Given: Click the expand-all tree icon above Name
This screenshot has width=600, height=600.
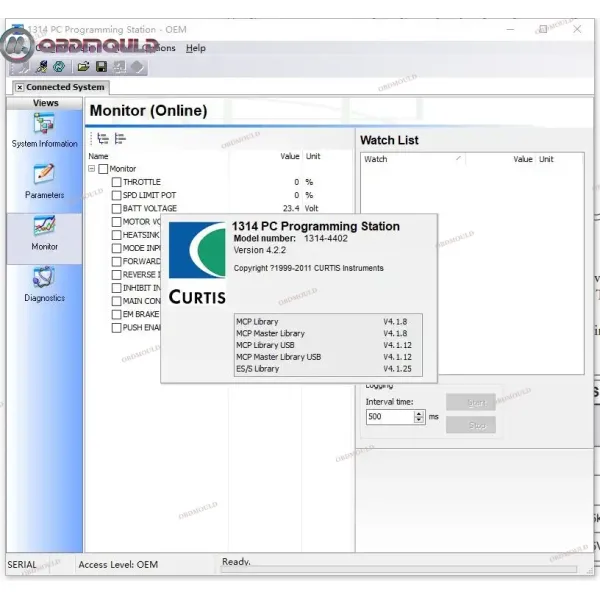Looking at the screenshot, I should [102, 139].
